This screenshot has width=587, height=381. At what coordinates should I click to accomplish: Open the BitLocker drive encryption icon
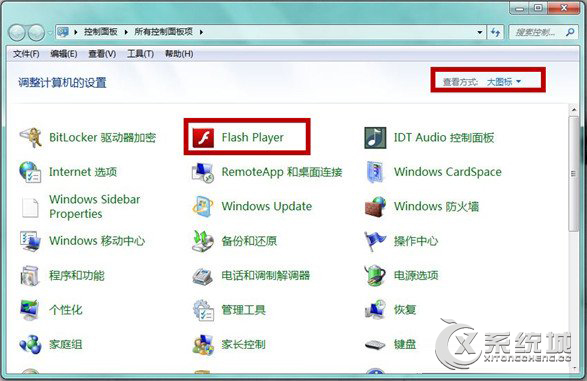[x=31, y=138]
